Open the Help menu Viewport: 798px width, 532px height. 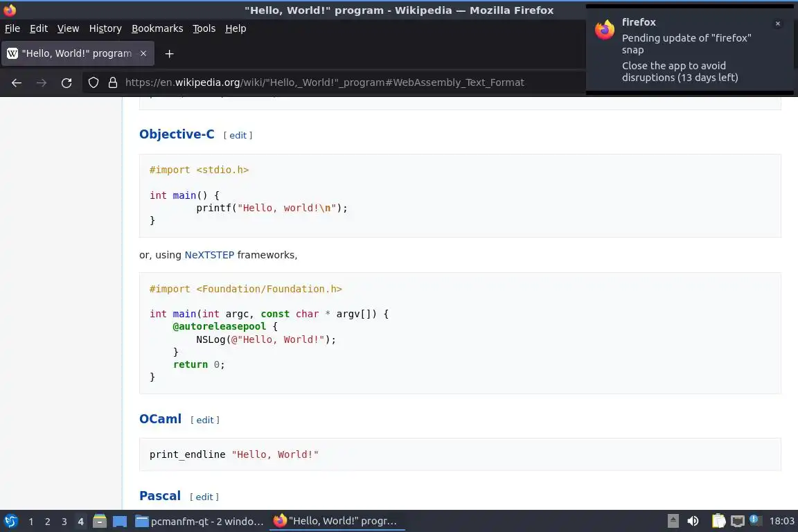click(236, 28)
